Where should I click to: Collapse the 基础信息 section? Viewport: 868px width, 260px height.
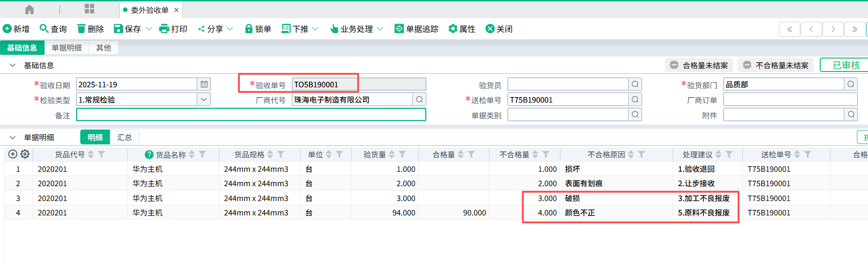13,65
